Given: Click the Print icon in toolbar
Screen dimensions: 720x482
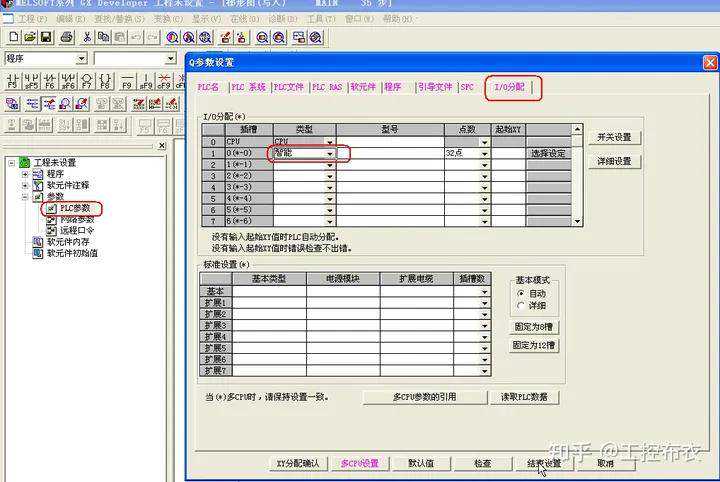Looking at the screenshot, I should point(67,37).
